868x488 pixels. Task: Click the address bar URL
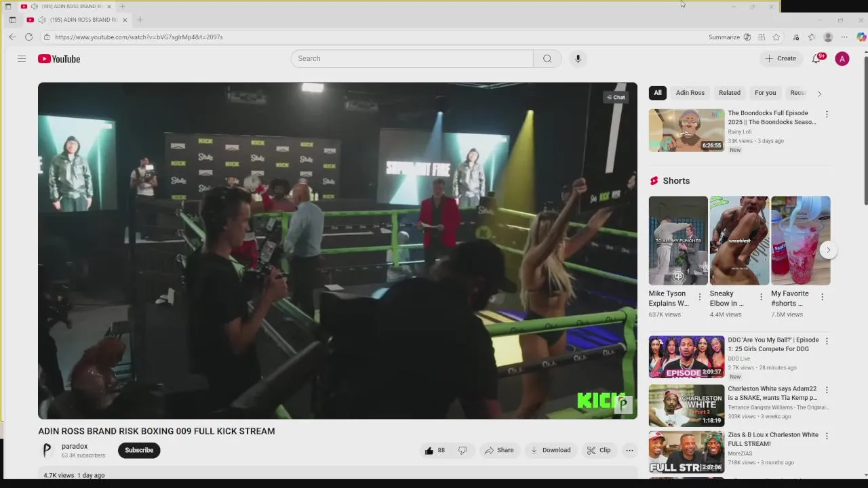[x=139, y=37]
